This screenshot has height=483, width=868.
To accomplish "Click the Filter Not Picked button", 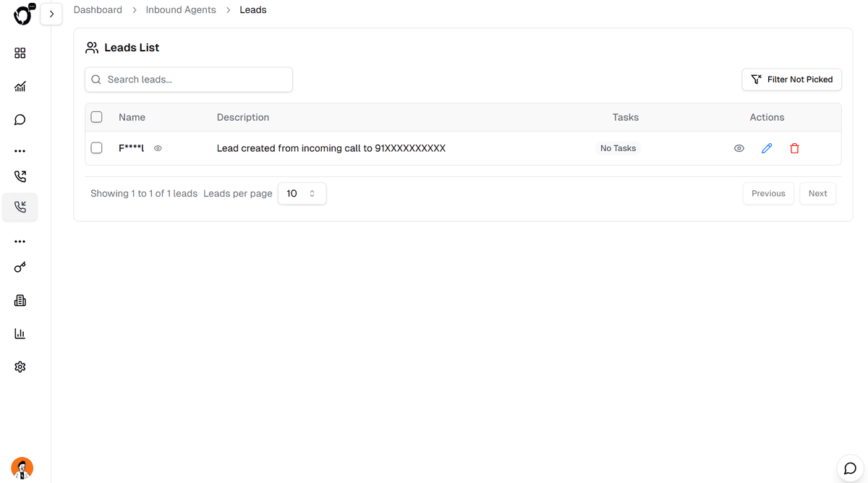I will 791,80.
